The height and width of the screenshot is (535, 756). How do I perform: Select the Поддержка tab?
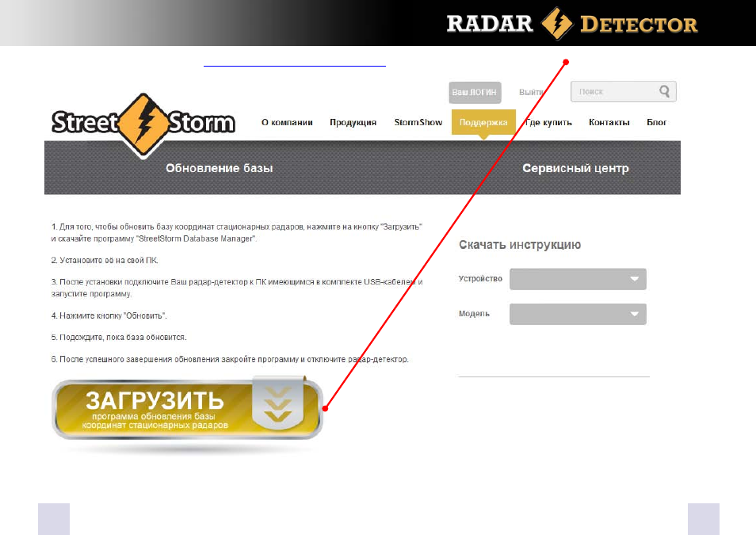pos(483,123)
